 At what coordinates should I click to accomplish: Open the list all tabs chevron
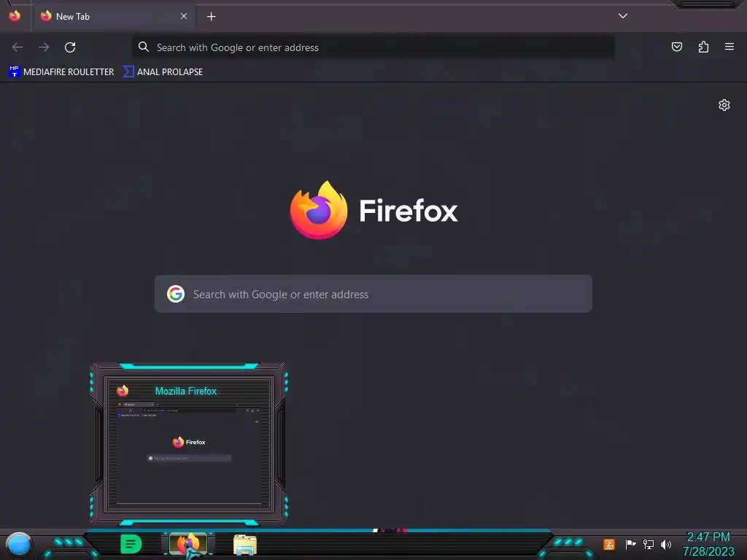(623, 16)
